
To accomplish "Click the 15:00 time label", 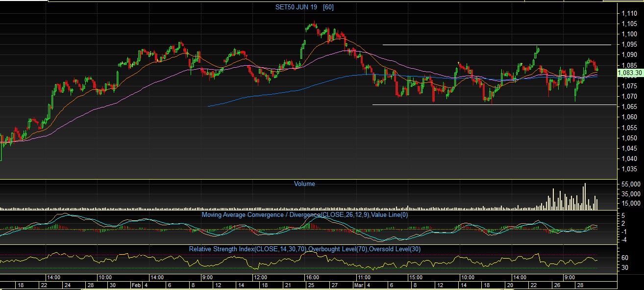I will pyautogui.click(x=415, y=277).
